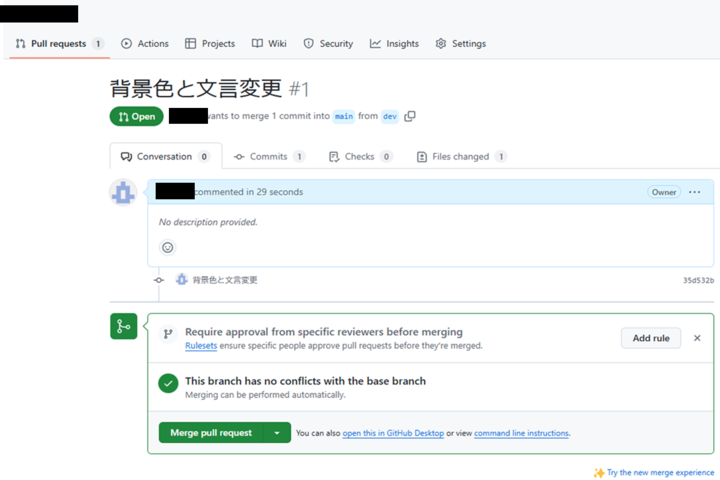Switch to the Files changed tab
This screenshot has height=480, width=720.
coord(461,157)
